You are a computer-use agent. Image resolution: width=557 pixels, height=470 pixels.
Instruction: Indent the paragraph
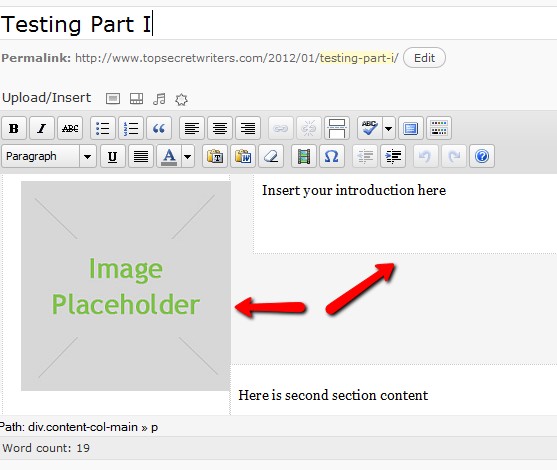pos(393,156)
